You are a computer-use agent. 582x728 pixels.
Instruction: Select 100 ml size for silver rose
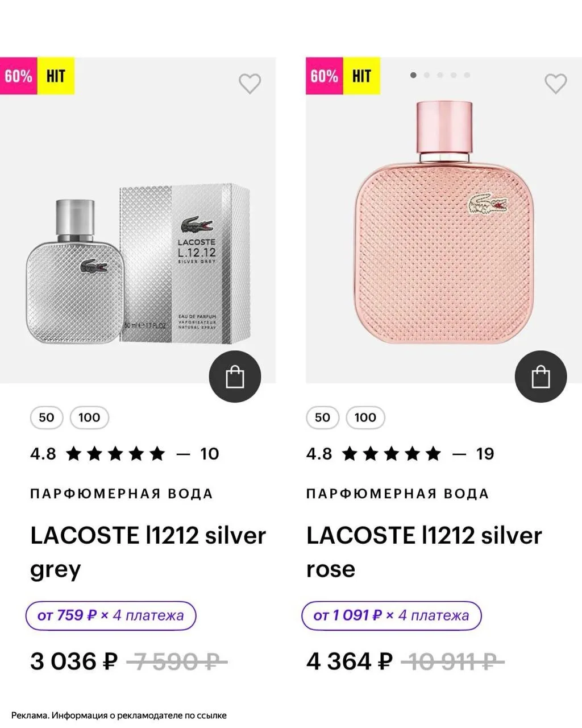point(365,417)
